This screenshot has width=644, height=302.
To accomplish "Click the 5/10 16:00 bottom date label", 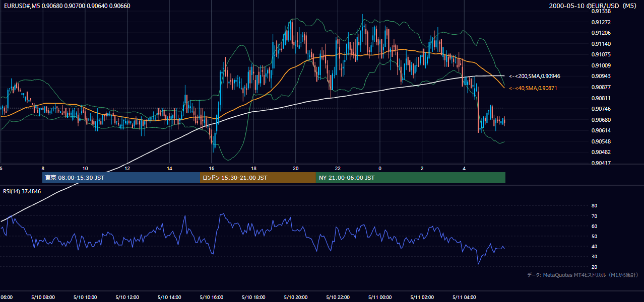I will [x=212, y=297].
